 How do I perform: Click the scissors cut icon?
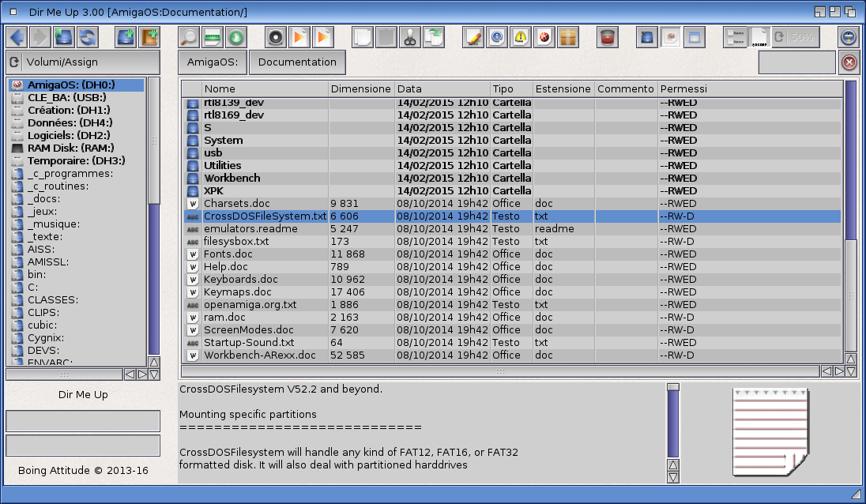pyautogui.click(x=409, y=37)
